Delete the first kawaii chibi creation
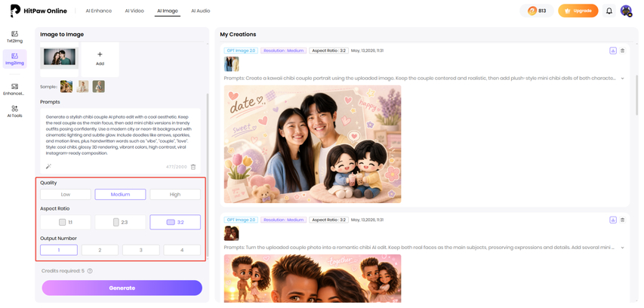644x308 pixels. click(x=623, y=51)
